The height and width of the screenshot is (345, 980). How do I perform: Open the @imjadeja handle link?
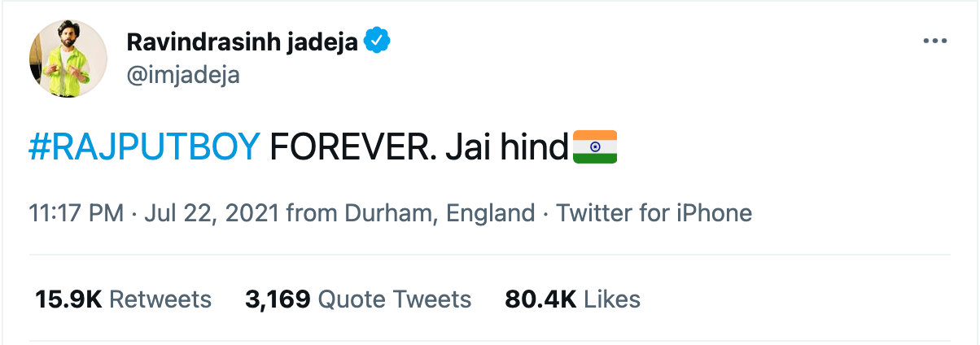(x=183, y=76)
